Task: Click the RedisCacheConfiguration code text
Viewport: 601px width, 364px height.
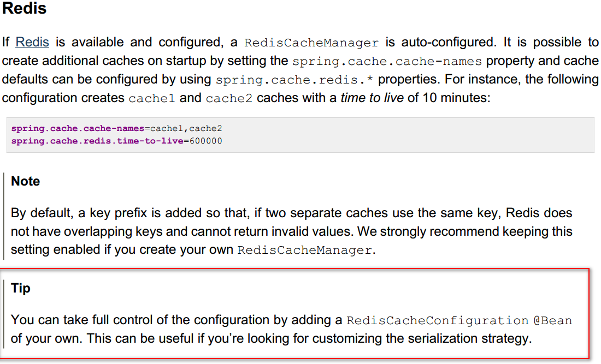Action: click(x=438, y=320)
